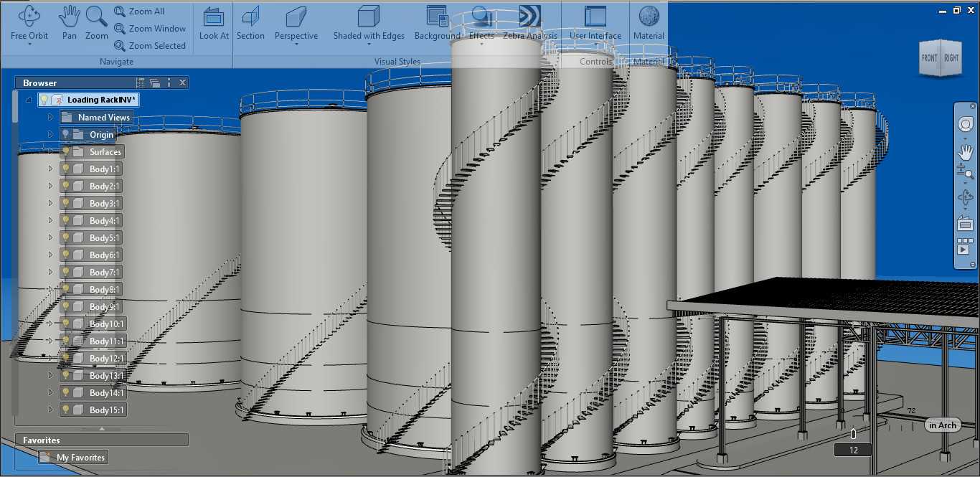Open the Effects dropdown arrow
Viewport: 980px width, 477px height.
(481, 44)
